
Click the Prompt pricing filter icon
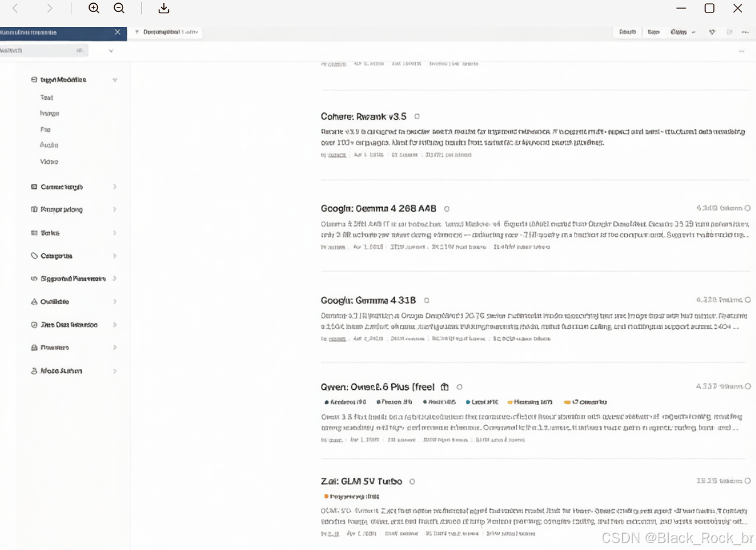point(35,210)
